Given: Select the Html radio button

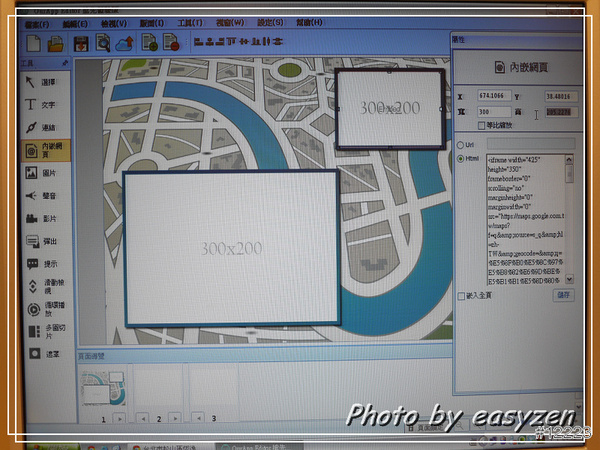Looking at the screenshot, I should (x=461, y=159).
